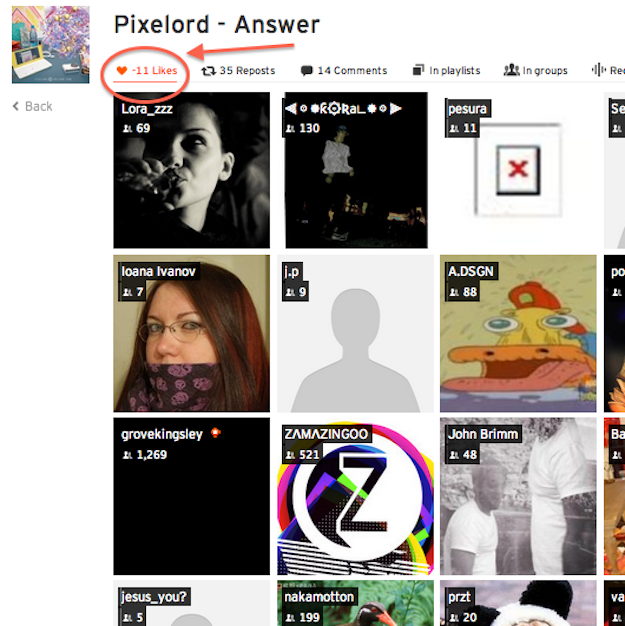Open the 14 Comments tab

tap(344, 71)
